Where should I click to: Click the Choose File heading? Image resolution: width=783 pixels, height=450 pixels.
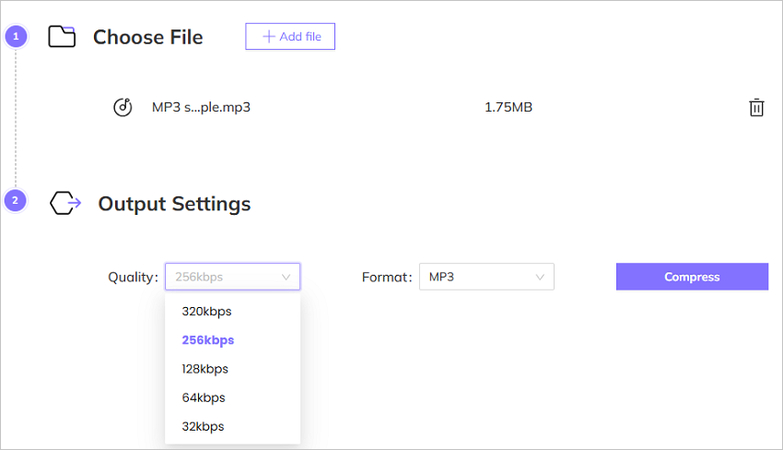click(x=148, y=37)
